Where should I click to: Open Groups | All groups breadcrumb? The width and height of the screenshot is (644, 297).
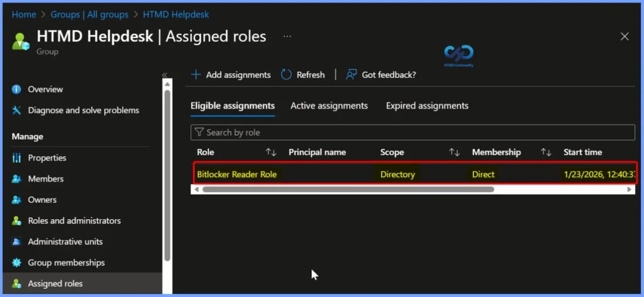pyautogui.click(x=89, y=14)
